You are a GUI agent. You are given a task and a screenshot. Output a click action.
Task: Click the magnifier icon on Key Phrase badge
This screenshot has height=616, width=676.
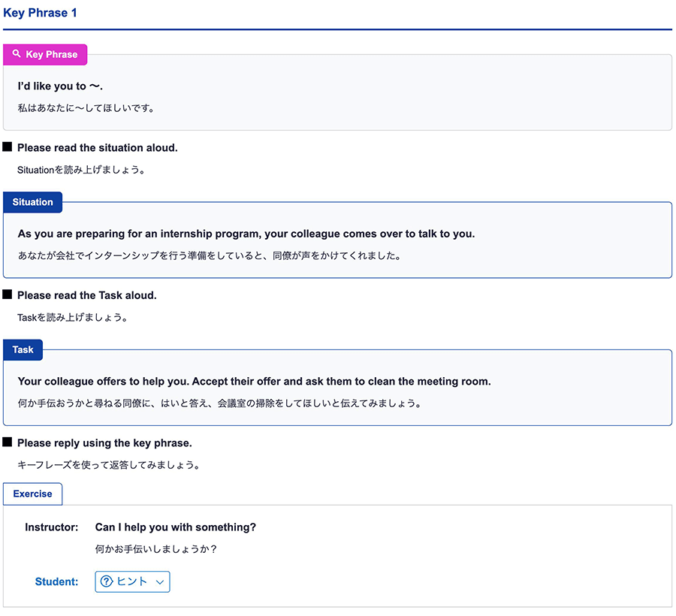(x=17, y=53)
